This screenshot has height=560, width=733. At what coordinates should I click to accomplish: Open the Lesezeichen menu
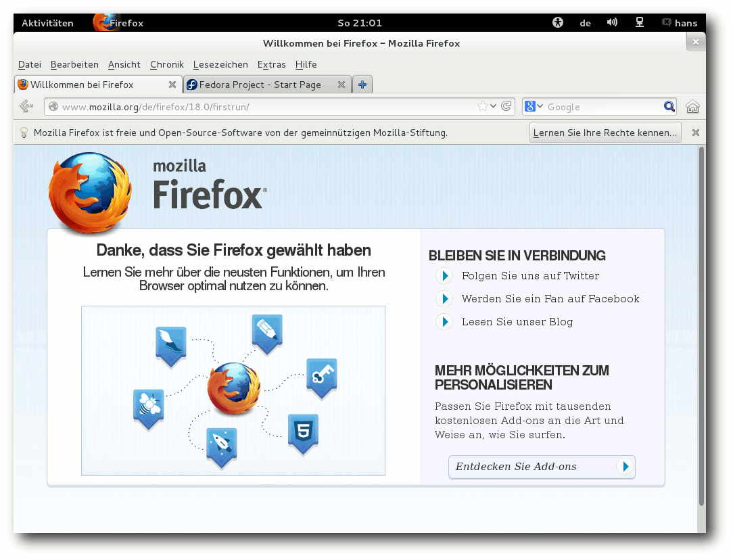pos(220,64)
